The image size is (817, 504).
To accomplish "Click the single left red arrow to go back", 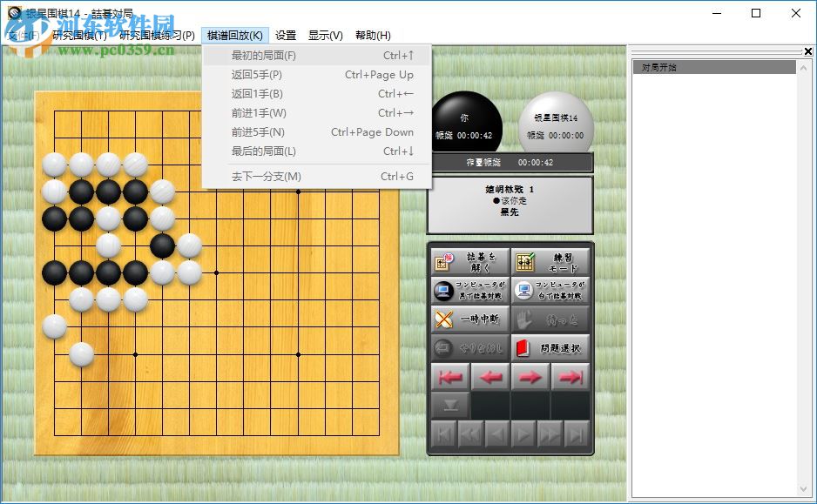I will tap(490, 376).
